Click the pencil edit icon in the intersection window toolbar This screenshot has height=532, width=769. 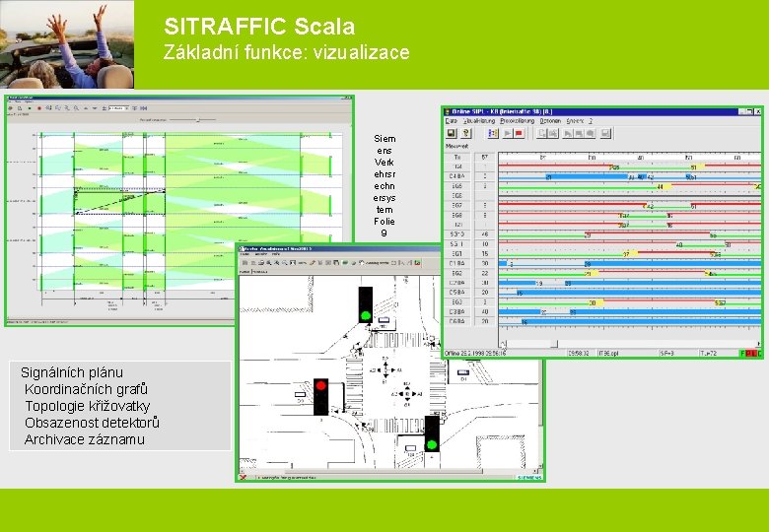[x=313, y=263]
